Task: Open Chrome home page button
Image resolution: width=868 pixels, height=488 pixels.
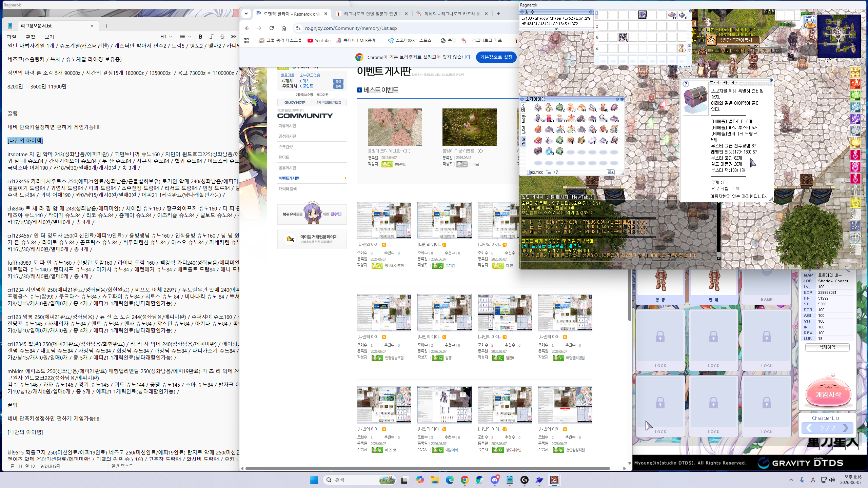Action: pos(283,28)
